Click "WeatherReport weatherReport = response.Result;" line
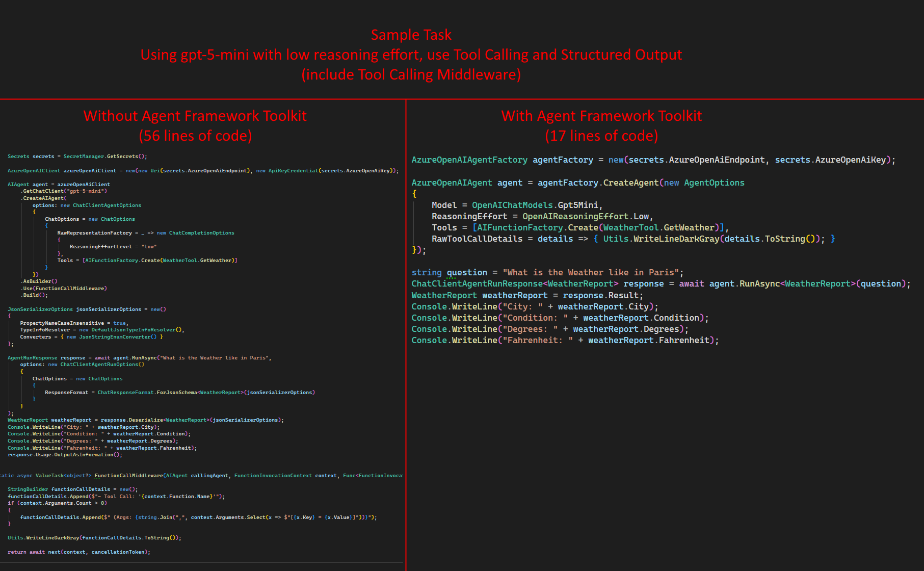 (527, 295)
